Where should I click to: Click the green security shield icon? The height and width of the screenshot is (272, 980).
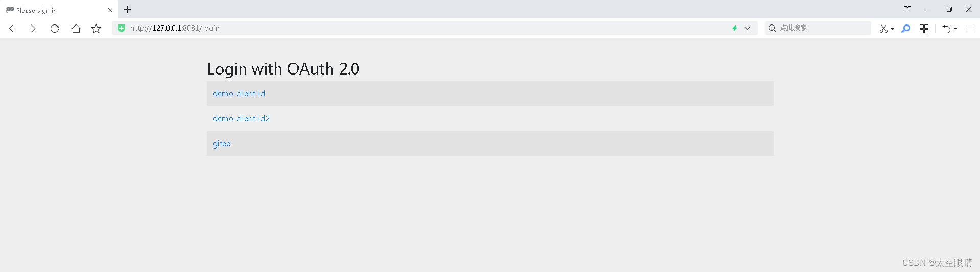122,28
